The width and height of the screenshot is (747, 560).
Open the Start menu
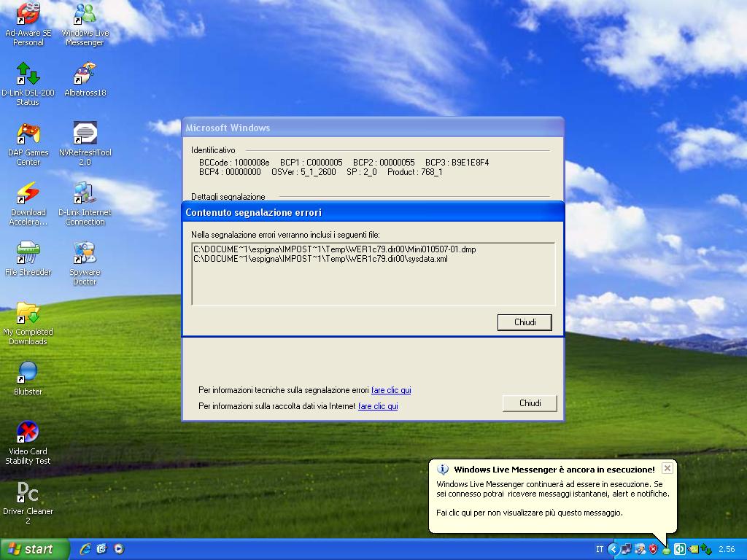pyautogui.click(x=34, y=550)
